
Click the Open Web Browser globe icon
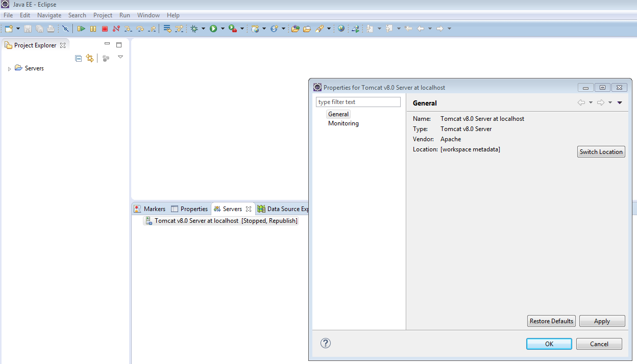(x=341, y=29)
